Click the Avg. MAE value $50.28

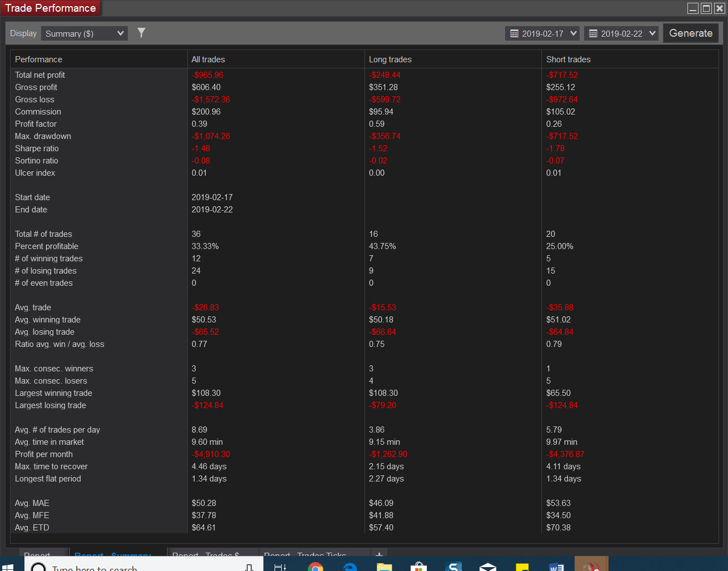(204, 503)
